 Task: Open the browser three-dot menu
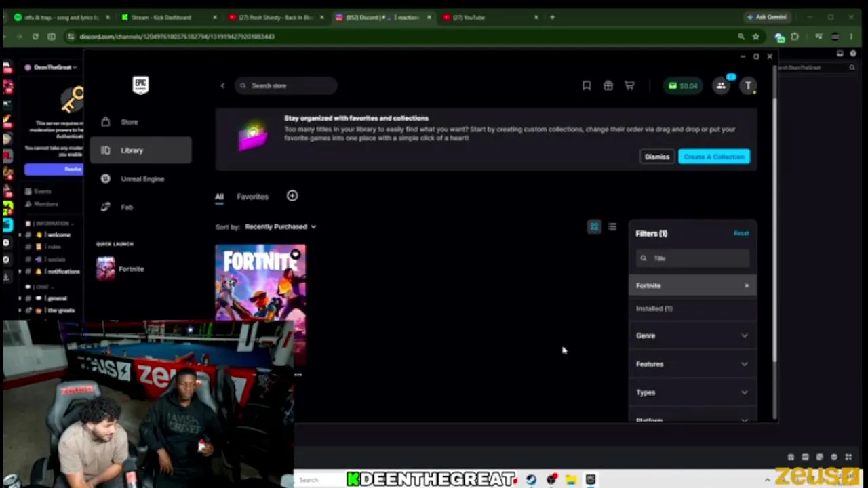[852, 37]
